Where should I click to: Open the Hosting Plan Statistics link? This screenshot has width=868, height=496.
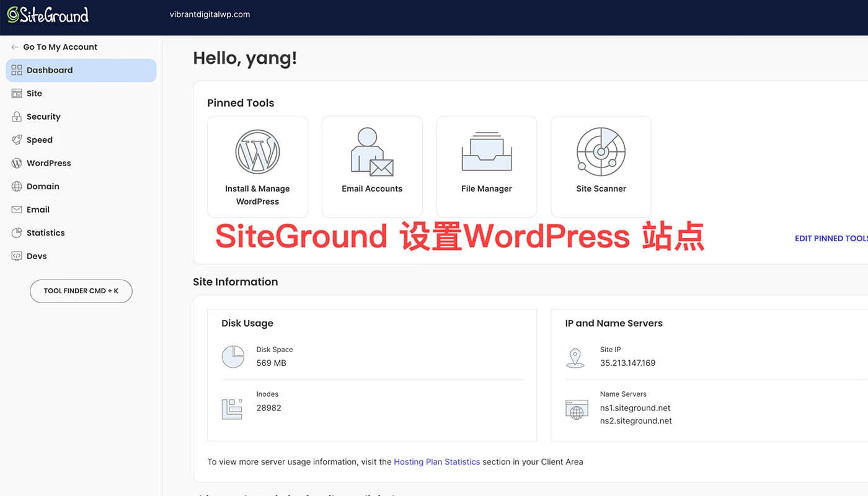(437, 461)
